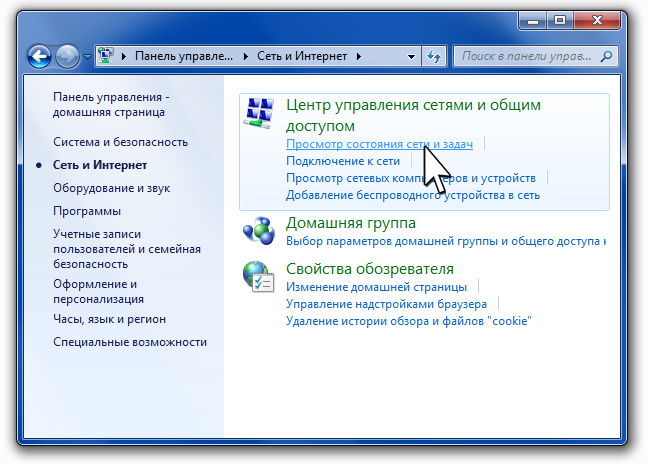The height and width of the screenshot is (464, 649).
Task: Click the Forward navigation arrow button
Action: point(68,56)
